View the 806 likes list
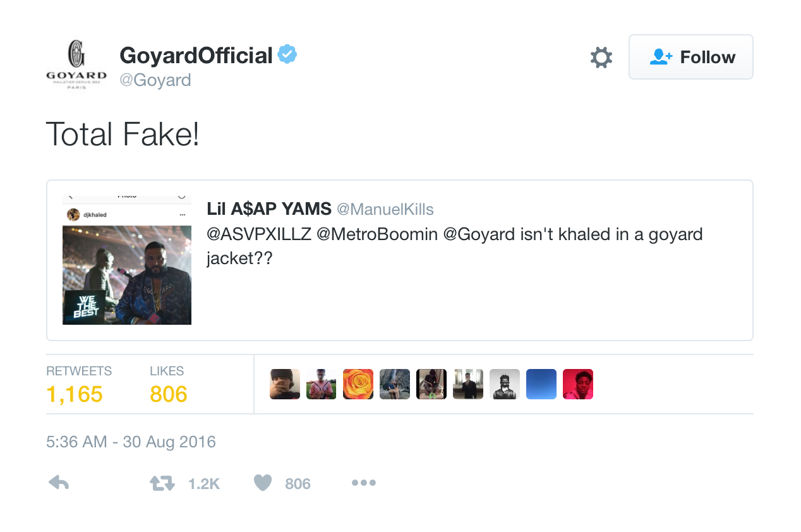This screenshot has width=801, height=532. coord(169,394)
